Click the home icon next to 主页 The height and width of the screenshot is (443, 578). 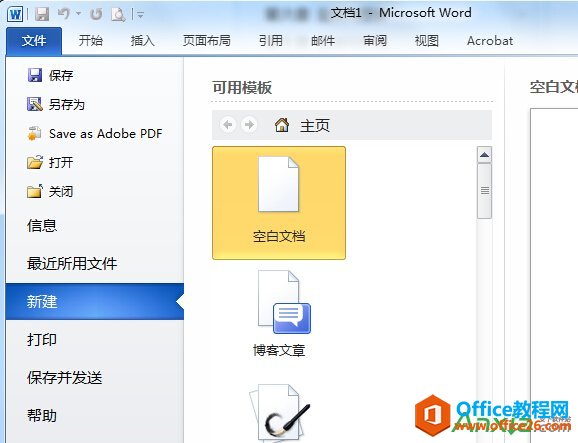pos(282,125)
